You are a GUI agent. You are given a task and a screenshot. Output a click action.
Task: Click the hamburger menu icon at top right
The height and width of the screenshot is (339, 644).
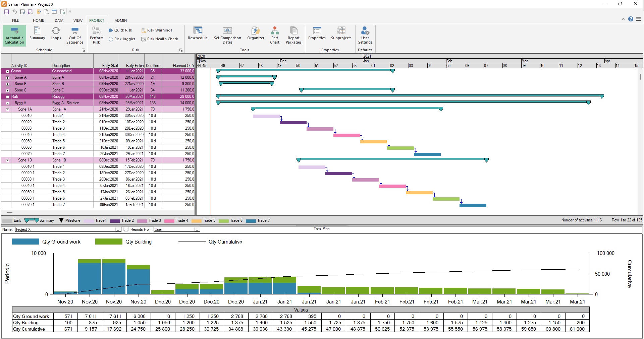tap(638, 19)
